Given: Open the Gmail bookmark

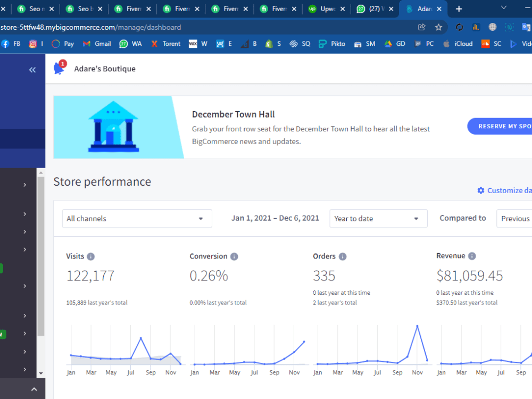Looking at the screenshot, I should click(97, 44).
